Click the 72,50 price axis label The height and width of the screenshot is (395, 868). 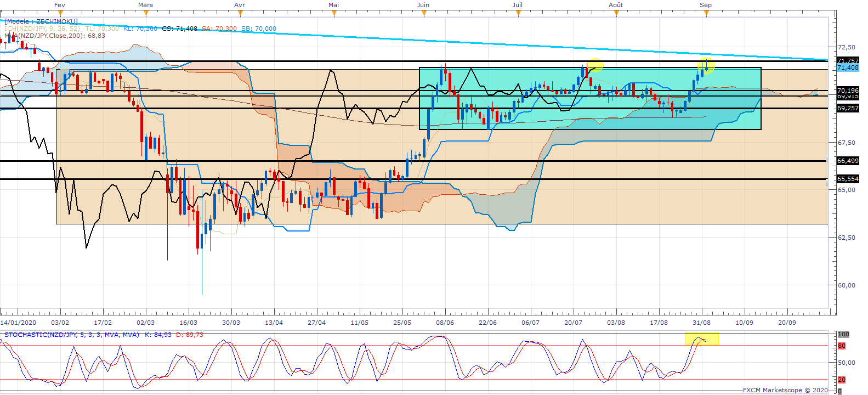click(847, 48)
